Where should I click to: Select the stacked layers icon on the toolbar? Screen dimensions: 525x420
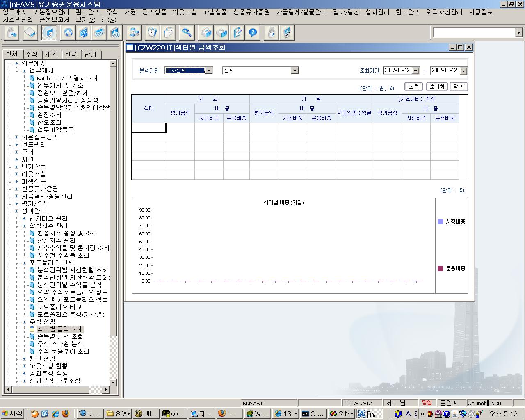99,32
